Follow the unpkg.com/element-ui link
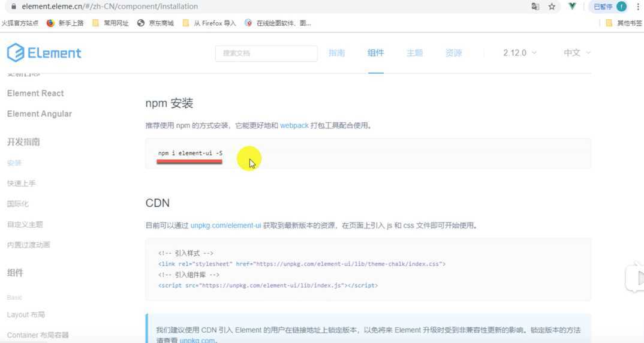This screenshot has width=644, height=343. pos(226,225)
